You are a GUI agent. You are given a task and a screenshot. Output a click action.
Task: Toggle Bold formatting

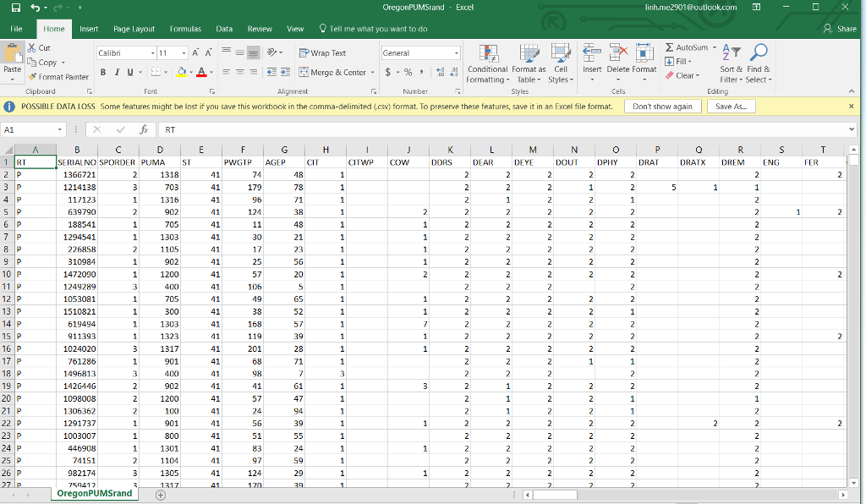click(103, 73)
